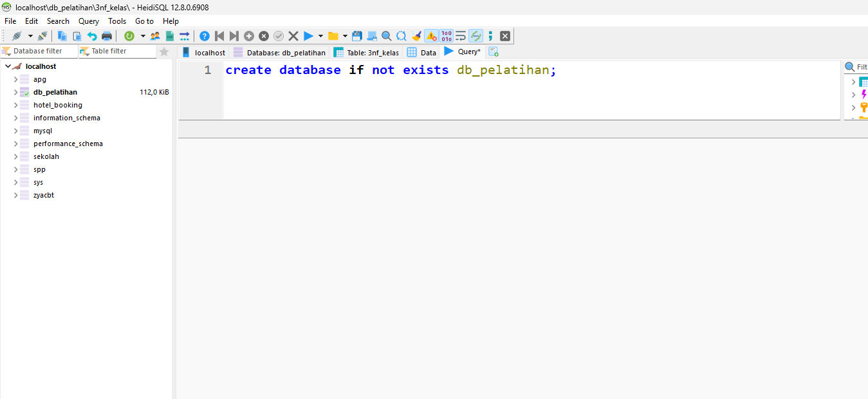Jump to the first row icon

219,36
